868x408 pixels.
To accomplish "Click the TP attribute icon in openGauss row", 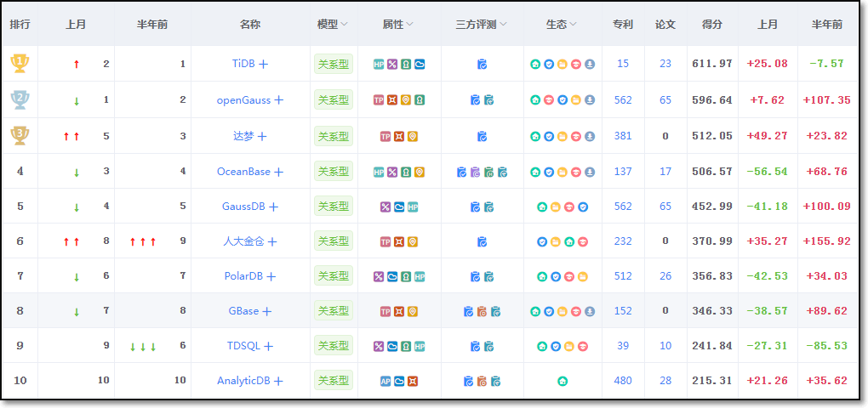I will (x=379, y=100).
